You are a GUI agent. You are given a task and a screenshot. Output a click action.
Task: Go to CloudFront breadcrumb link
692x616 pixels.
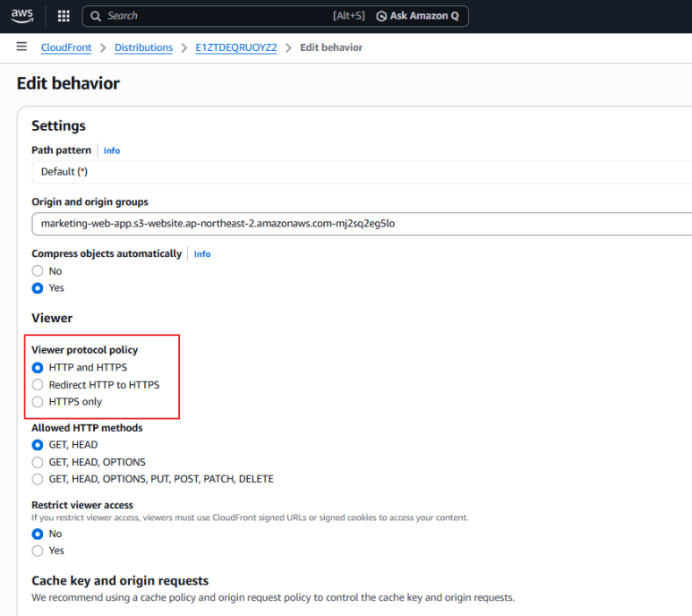click(66, 47)
